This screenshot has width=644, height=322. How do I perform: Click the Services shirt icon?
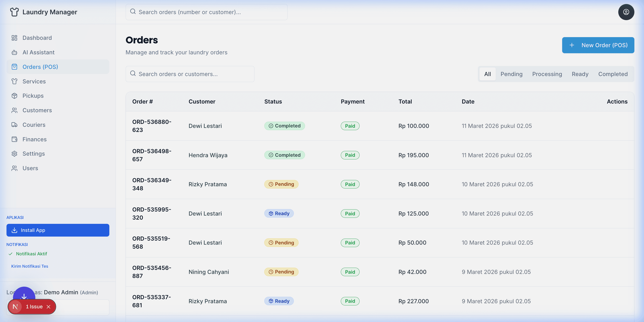(x=14, y=81)
